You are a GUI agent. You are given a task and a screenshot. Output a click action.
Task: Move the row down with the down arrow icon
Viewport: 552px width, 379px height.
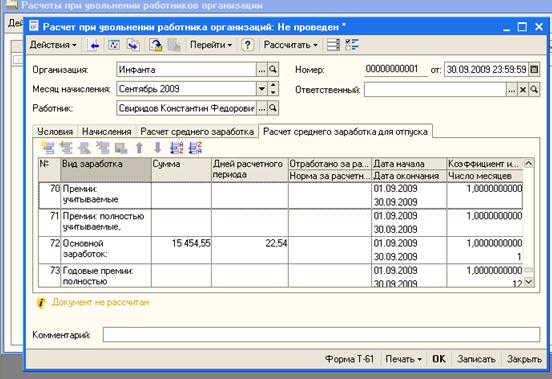(157, 148)
